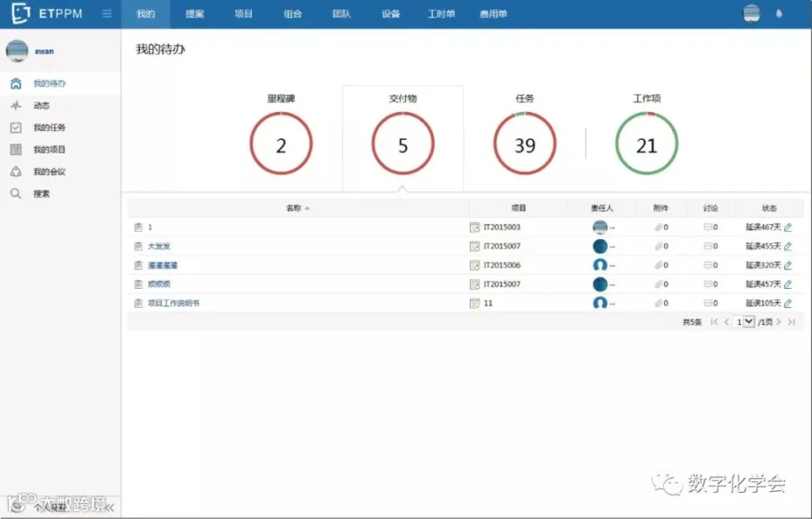Screen dimensions: 812x519
Task: Toggle the hamburger menu icon
Action: point(107,14)
